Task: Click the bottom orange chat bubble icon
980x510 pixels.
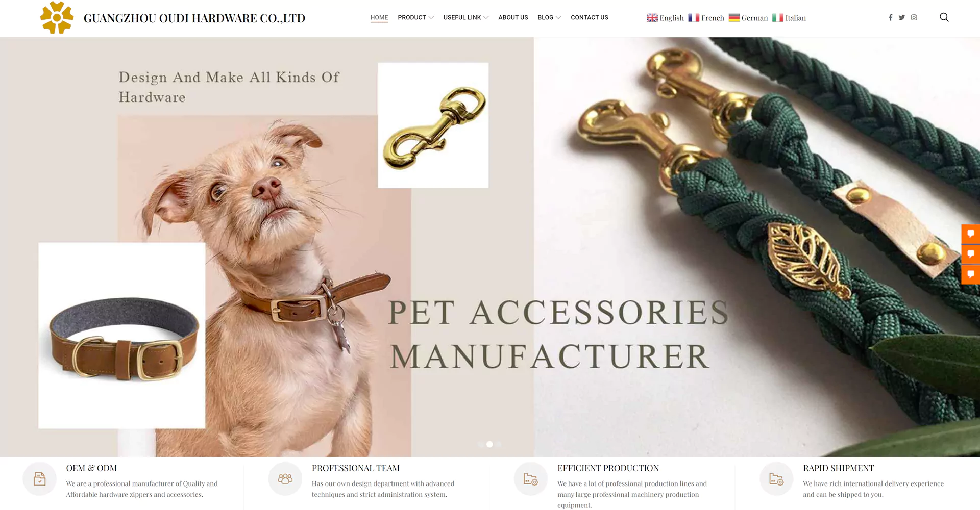Action: 970,274
